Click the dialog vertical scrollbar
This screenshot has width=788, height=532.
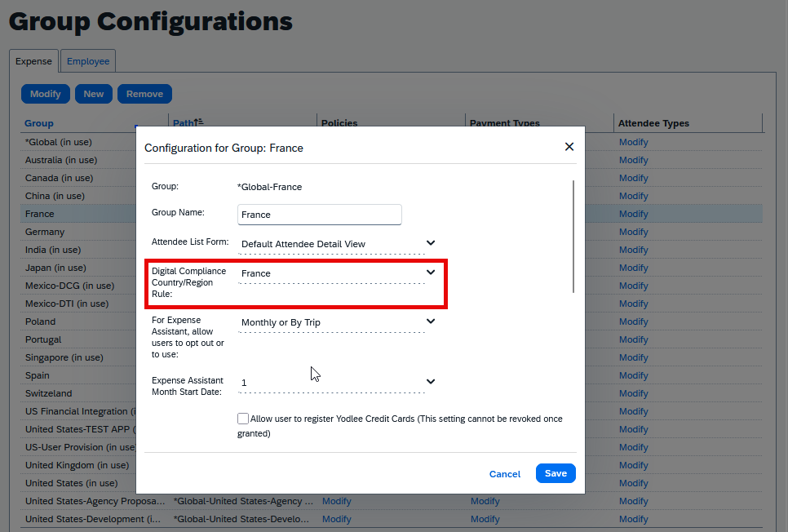pos(573,237)
